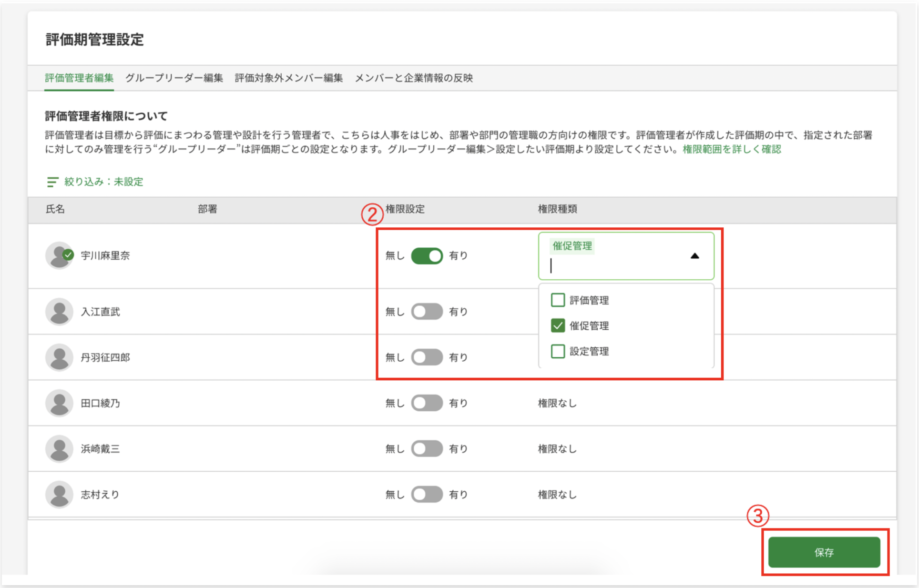Click 丹羽征四郎's avatar icon

click(x=59, y=357)
